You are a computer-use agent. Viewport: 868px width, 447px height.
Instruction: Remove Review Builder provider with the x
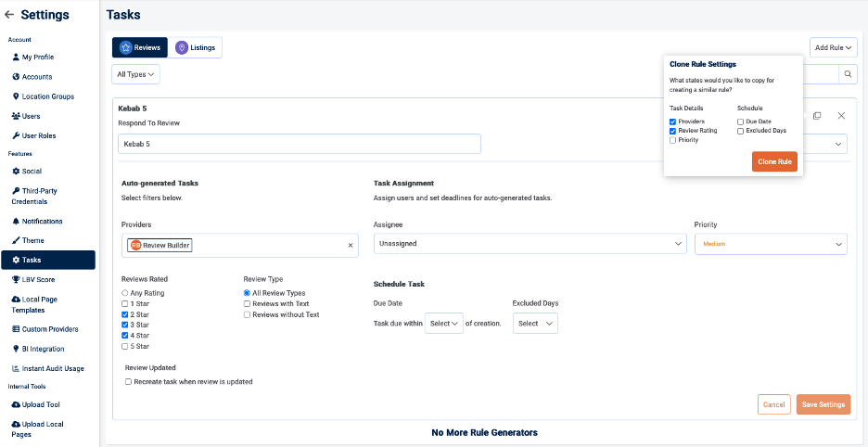coord(351,245)
